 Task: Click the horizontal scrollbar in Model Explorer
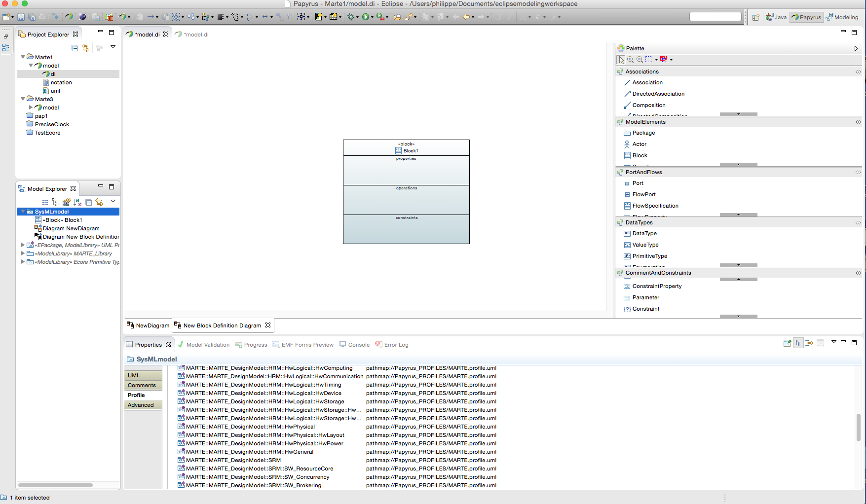tap(55, 485)
